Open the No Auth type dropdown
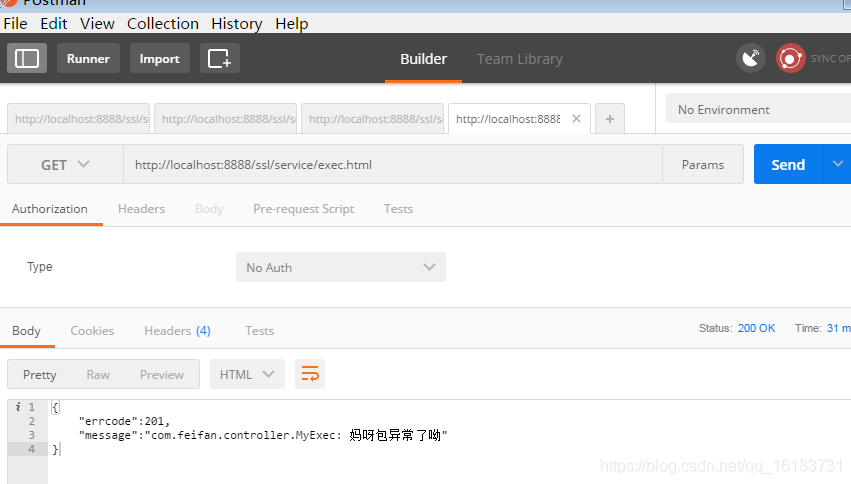Screen dimensions: 851x484 coord(341,267)
